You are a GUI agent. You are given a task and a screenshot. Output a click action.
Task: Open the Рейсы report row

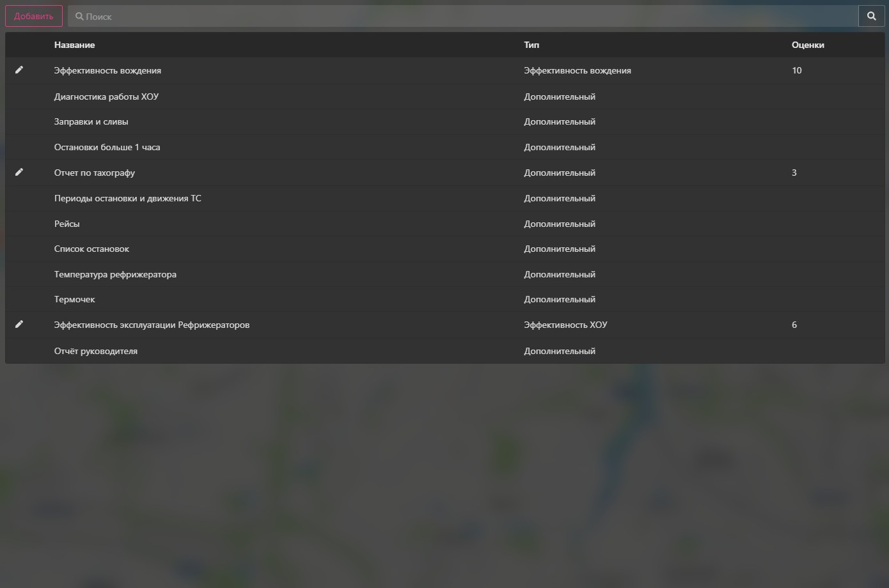tap(67, 223)
